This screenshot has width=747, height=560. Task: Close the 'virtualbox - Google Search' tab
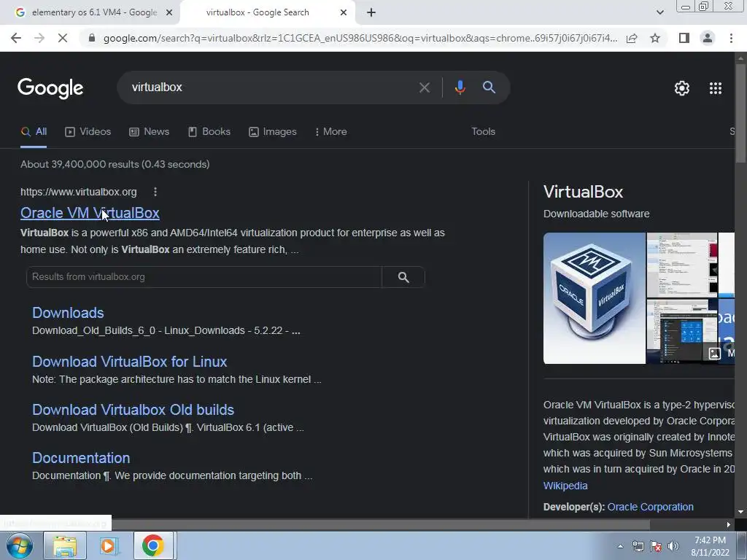tap(344, 13)
